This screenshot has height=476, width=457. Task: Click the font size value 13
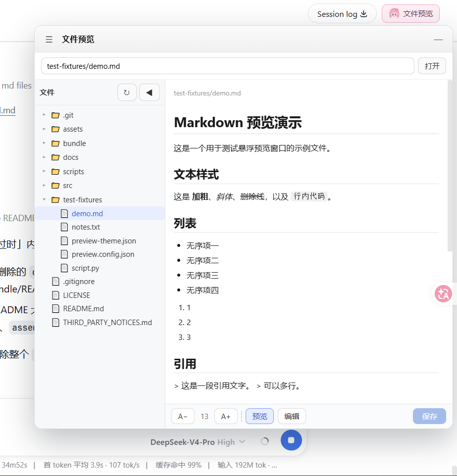204,416
